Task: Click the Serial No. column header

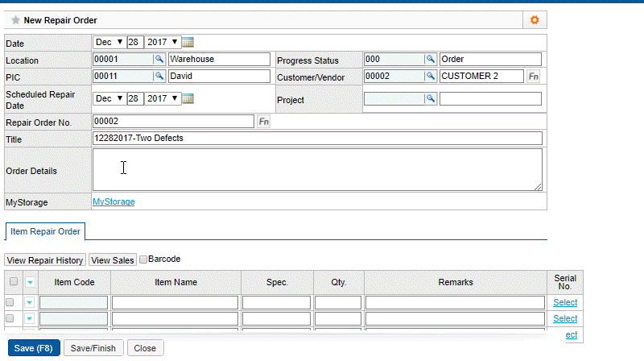Action: (565, 283)
